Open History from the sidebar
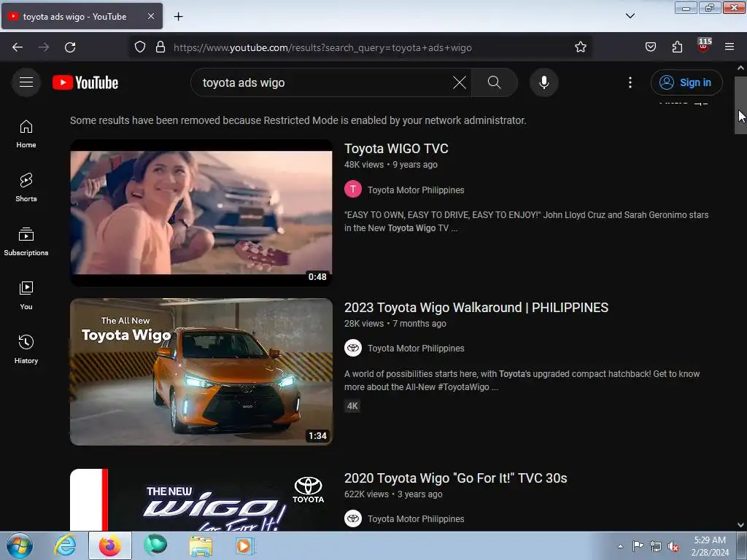The image size is (747, 560). coord(26,349)
